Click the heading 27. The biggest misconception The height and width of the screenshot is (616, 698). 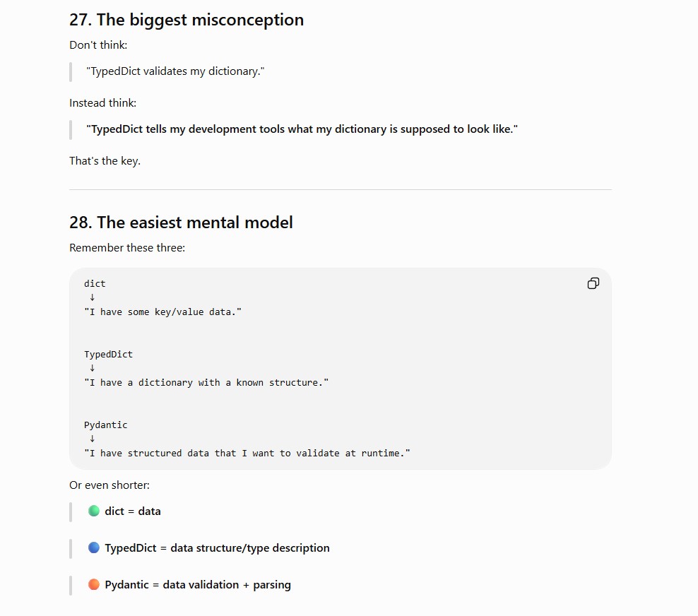pos(187,20)
